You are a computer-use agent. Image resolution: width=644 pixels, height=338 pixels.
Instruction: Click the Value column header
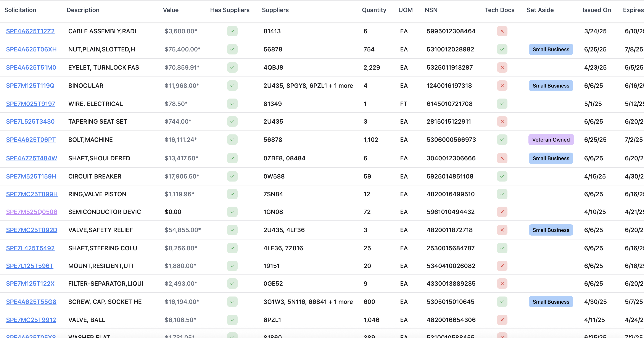pyautogui.click(x=171, y=10)
